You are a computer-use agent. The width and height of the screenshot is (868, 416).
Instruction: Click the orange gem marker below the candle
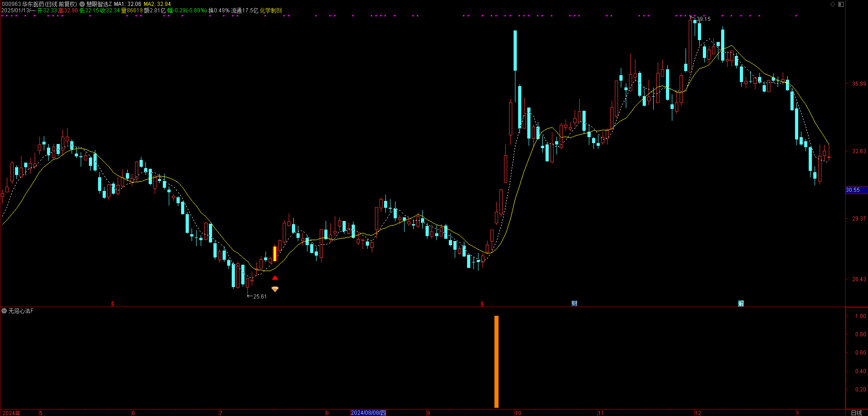pyautogui.click(x=275, y=289)
